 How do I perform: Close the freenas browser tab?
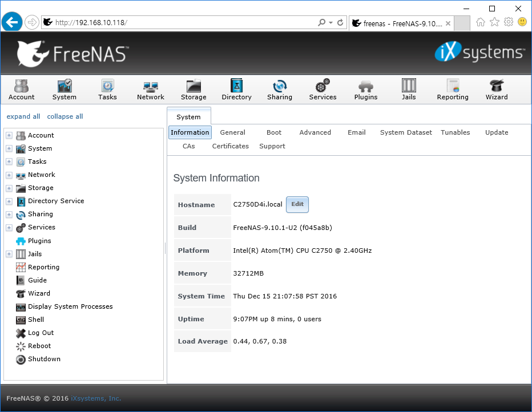[448, 23]
